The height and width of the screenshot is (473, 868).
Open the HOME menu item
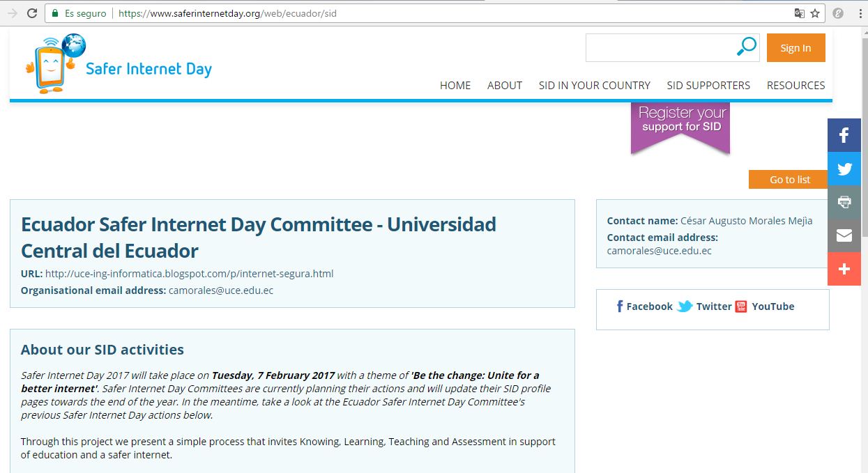click(x=455, y=85)
